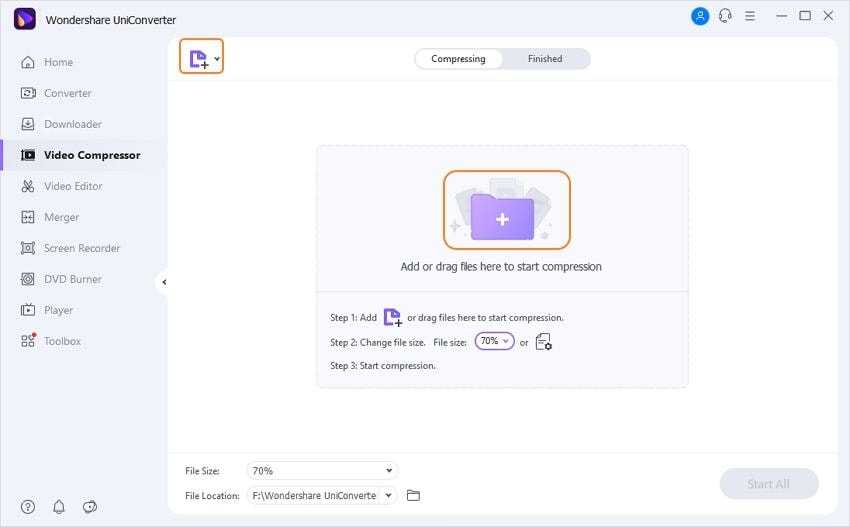Click the add files icon in toolbar
The width and height of the screenshot is (850, 527).
point(198,58)
